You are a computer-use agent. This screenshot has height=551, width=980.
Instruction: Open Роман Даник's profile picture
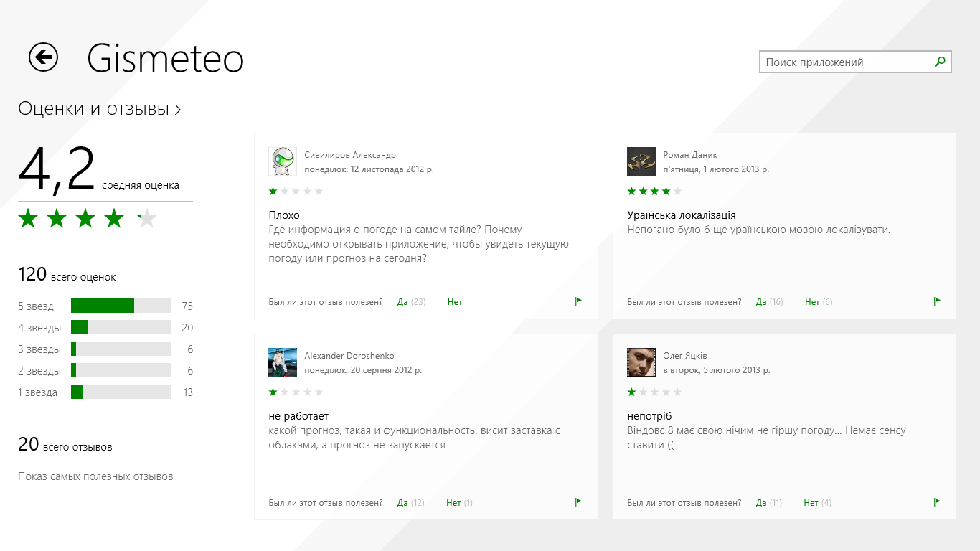[641, 161]
